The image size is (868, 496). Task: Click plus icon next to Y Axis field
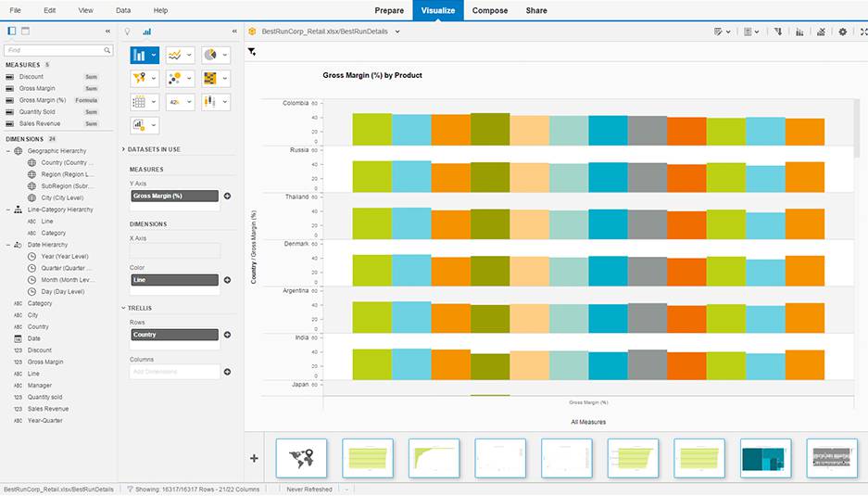click(x=227, y=197)
